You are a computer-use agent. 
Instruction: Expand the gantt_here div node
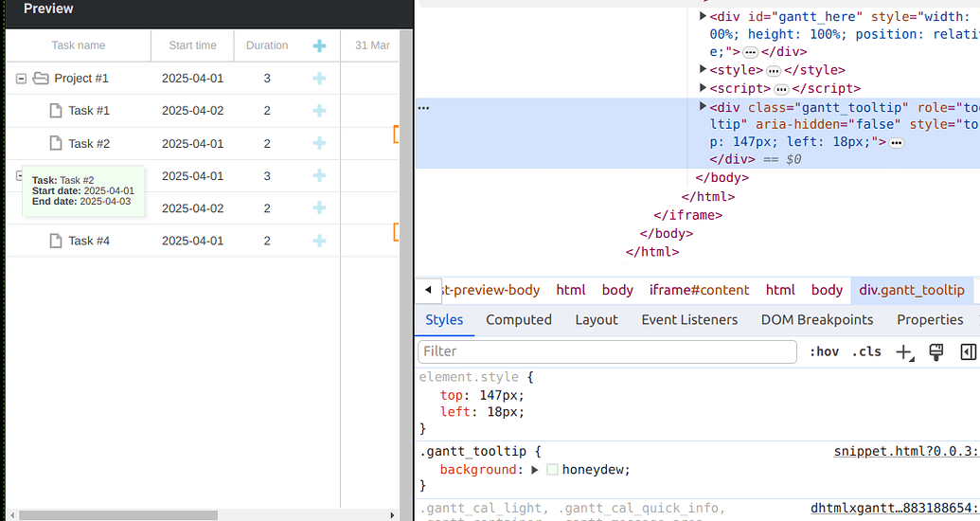click(703, 16)
